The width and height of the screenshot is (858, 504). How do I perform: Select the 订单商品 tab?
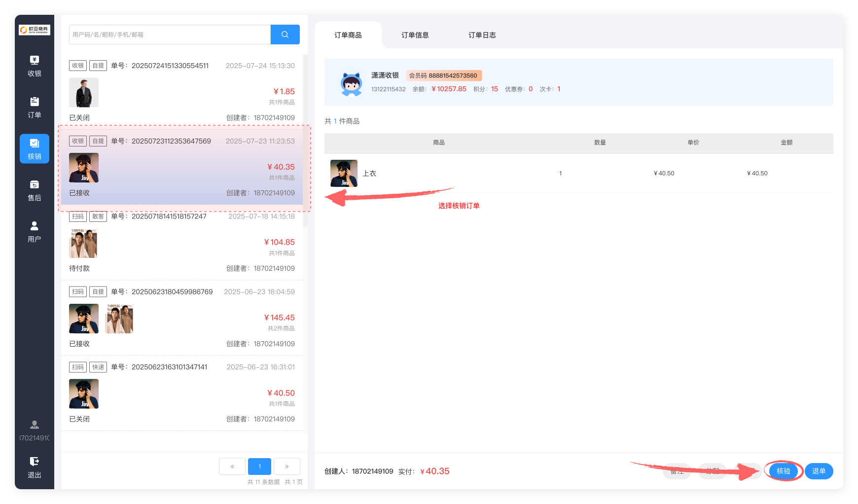coord(348,35)
